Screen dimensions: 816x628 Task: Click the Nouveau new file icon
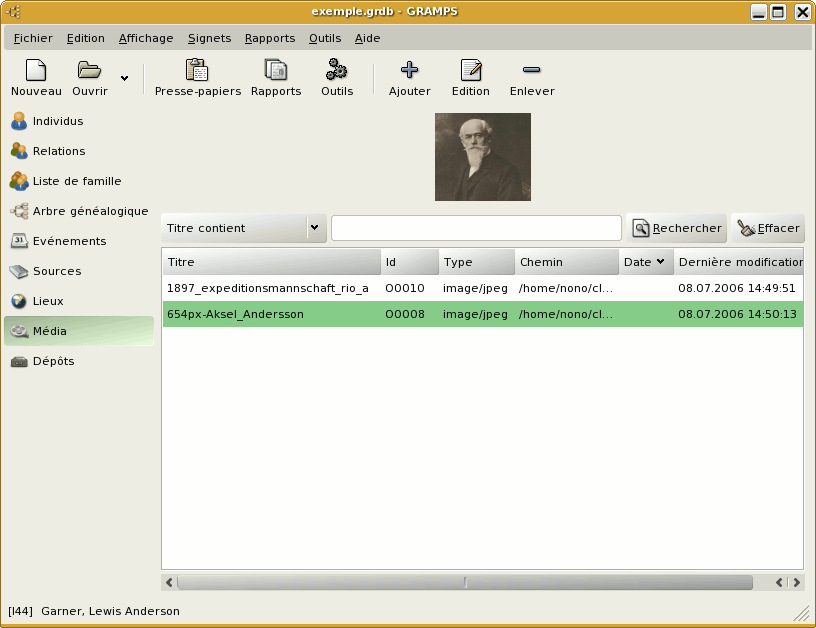click(36, 71)
